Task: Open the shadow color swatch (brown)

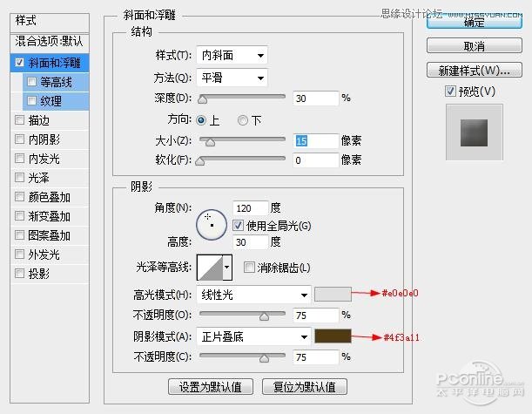Action: (x=333, y=336)
